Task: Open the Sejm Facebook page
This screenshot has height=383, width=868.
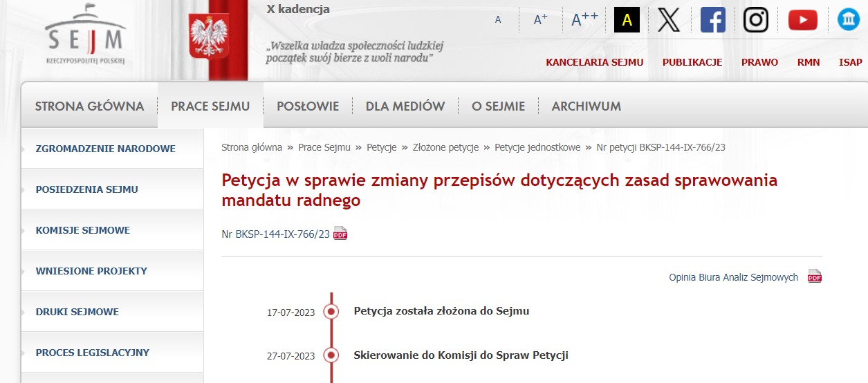Action: click(713, 20)
